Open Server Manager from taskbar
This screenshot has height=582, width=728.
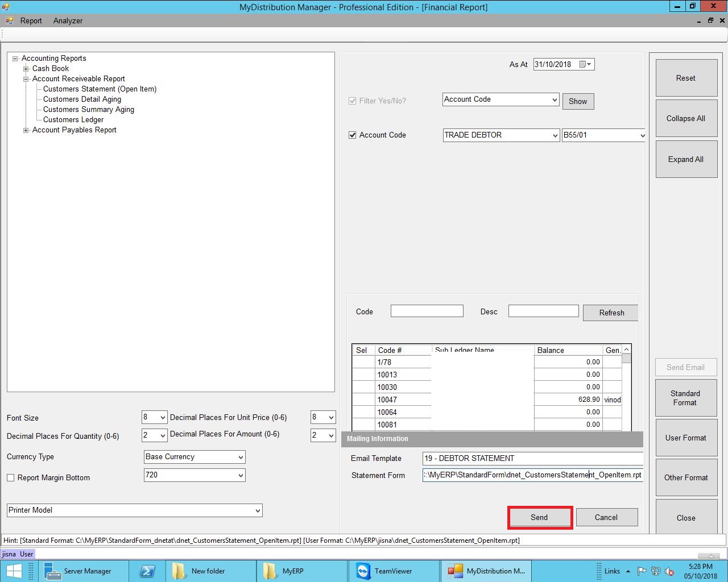tap(78, 571)
